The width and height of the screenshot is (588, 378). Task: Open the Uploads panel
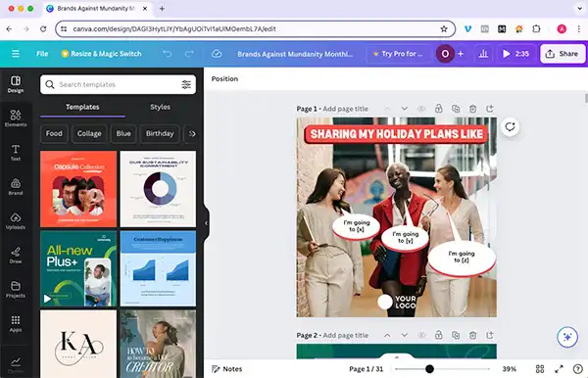(16, 221)
